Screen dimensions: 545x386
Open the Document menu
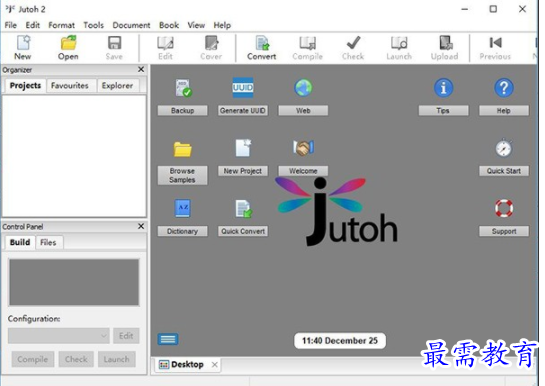(x=131, y=25)
